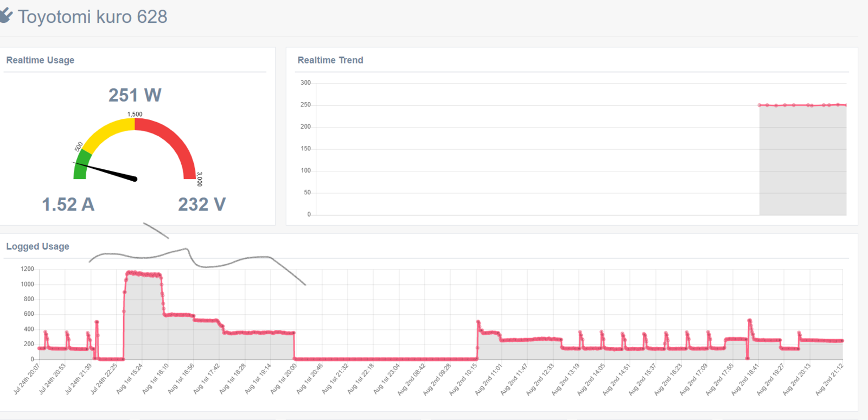Click the green segment of the gauge

click(x=81, y=166)
